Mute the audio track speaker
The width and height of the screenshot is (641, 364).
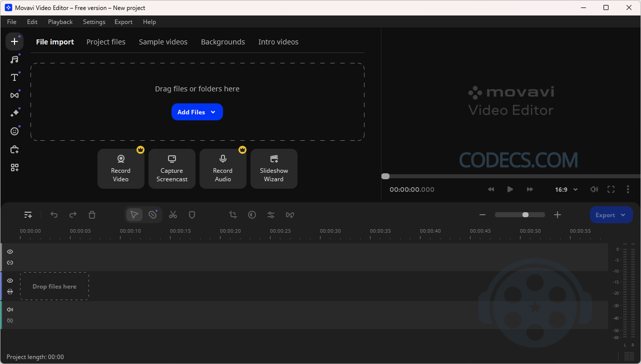[x=10, y=310]
